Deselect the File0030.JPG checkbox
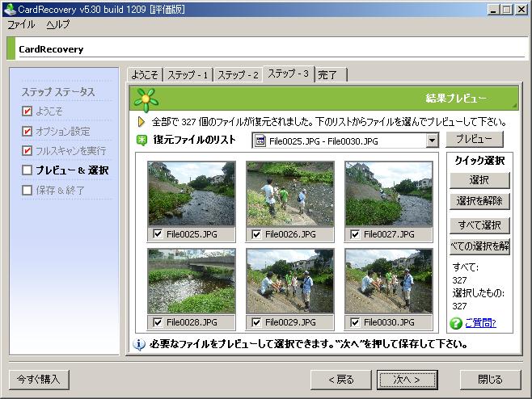532x399 pixels. tap(355, 322)
